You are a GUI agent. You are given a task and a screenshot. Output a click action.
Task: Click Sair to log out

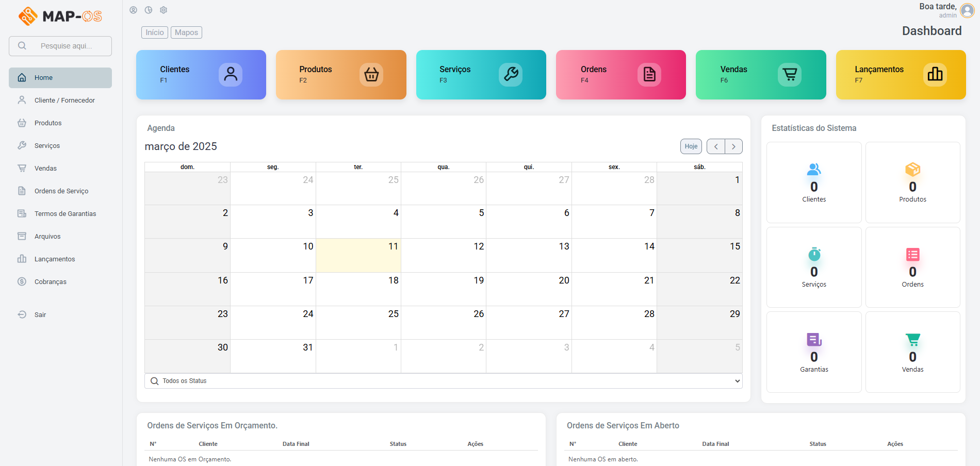[x=40, y=315]
